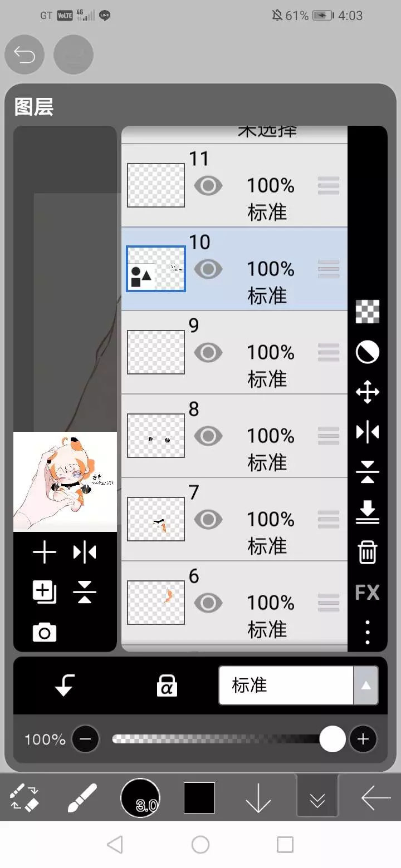Toggle the eye icon on layer 6
The image size is (401, 868).
pos(208,603)
